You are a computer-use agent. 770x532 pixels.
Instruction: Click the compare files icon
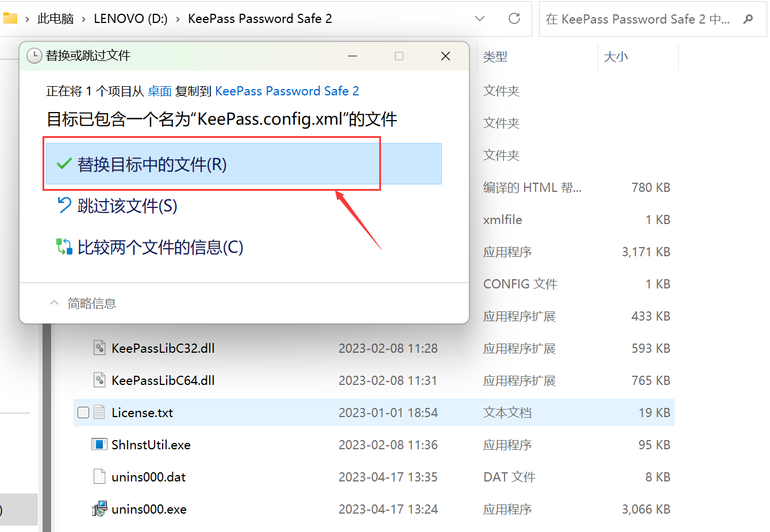[x=64, y=246]
